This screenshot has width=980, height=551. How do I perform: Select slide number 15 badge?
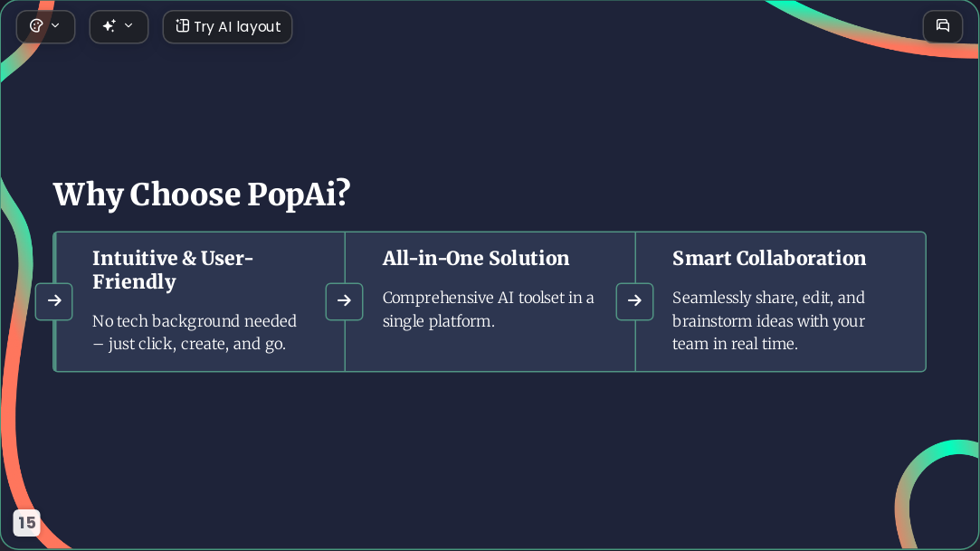coord(27,522)
